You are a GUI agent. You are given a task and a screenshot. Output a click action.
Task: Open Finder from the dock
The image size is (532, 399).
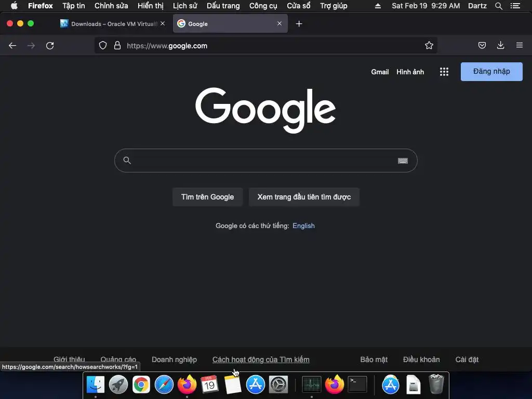(x=96, y=384)
